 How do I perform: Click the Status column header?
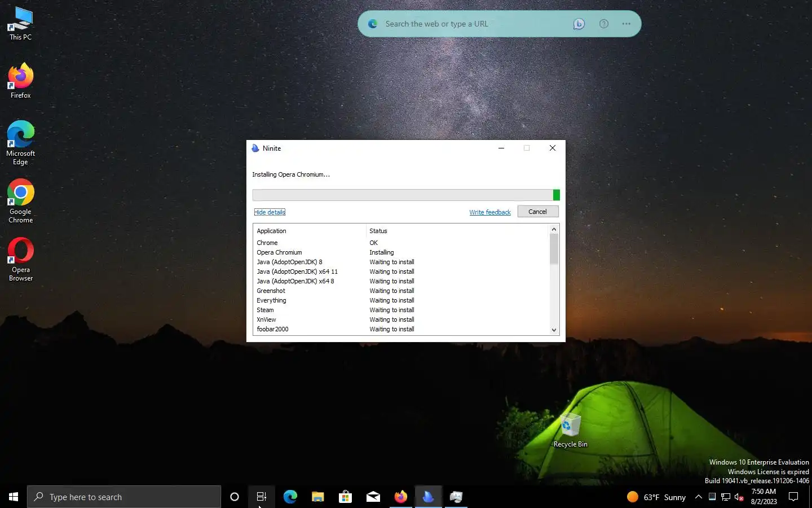click(457, 231)
